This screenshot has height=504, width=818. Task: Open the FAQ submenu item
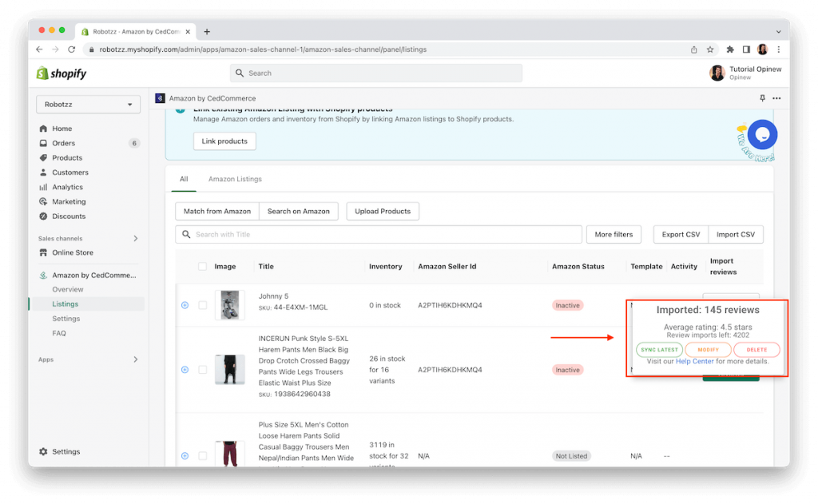59,333
